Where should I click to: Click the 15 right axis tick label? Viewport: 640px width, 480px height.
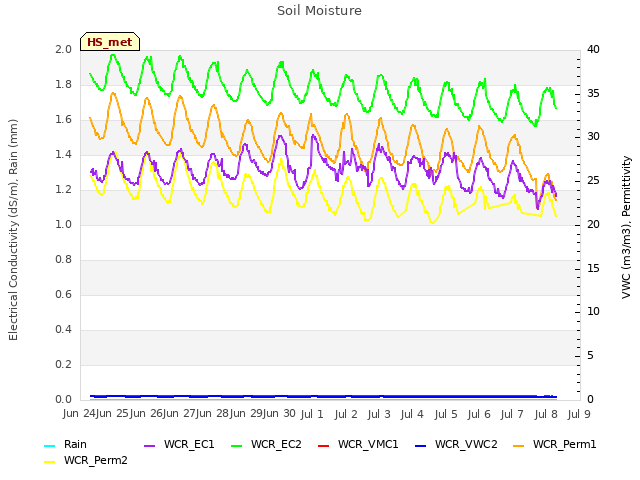click(x=593, y=268)
